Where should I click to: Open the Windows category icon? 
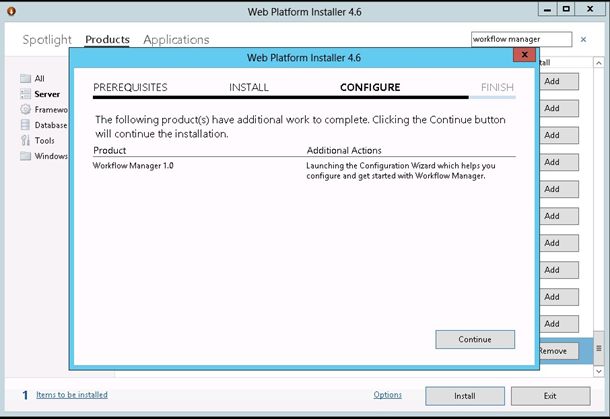25,156
